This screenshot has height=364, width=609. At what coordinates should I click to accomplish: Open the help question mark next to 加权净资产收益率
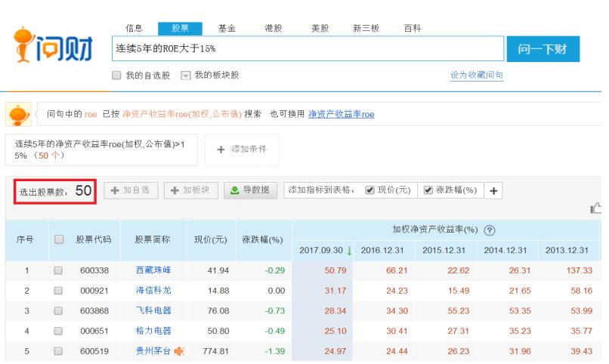490,230
